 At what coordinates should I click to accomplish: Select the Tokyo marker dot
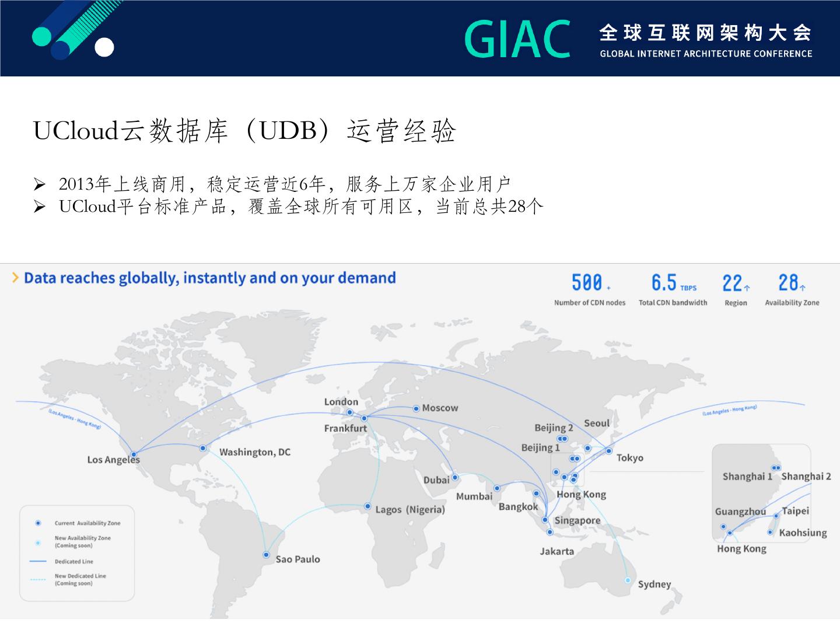(608, 450)
